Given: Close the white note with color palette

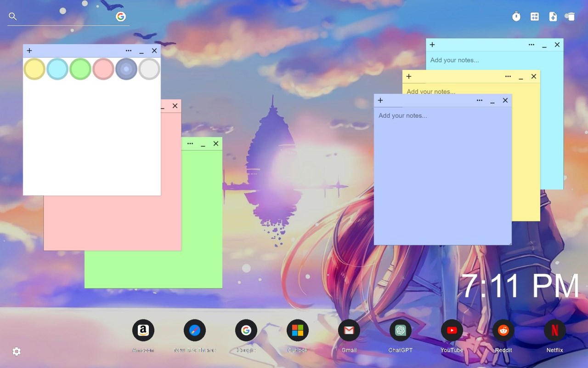Looking at the screenshot, I should coord(154,51).
